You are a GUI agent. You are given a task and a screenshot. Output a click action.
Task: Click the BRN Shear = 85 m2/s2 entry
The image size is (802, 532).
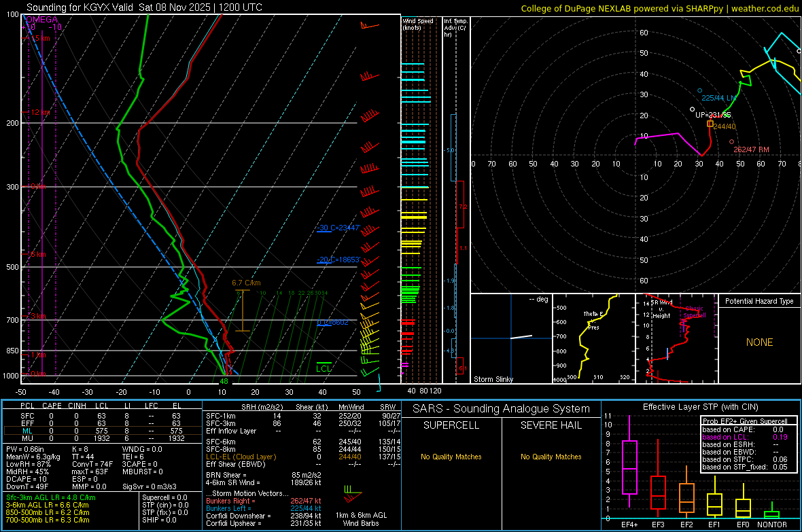[264, 475]
